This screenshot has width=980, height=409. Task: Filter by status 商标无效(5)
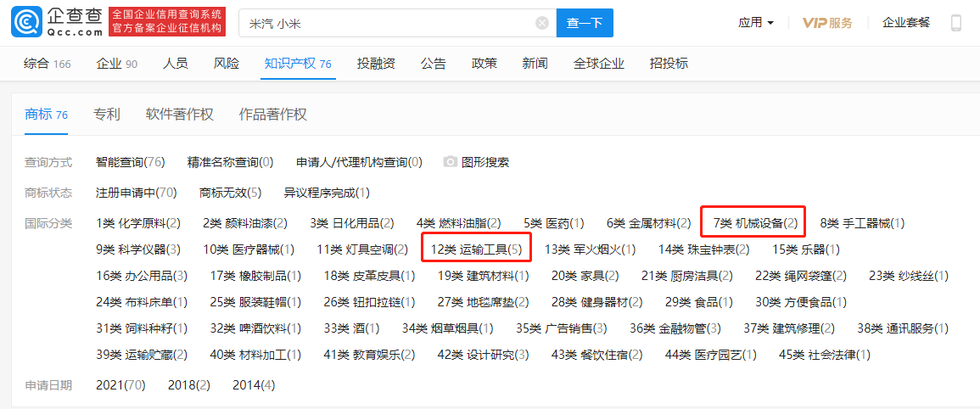point(231,193)
